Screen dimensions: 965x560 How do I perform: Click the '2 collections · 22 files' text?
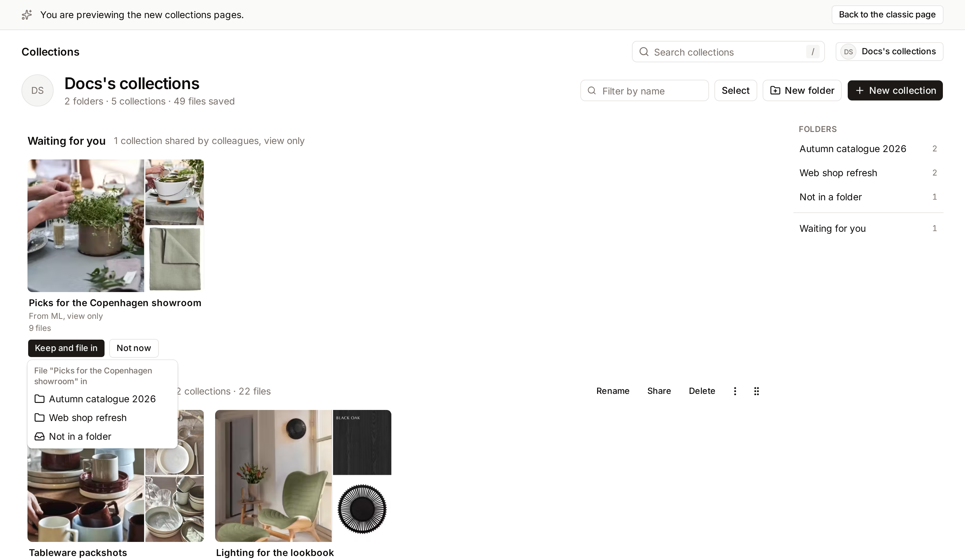pyautogui.click(x=223, y=391)
